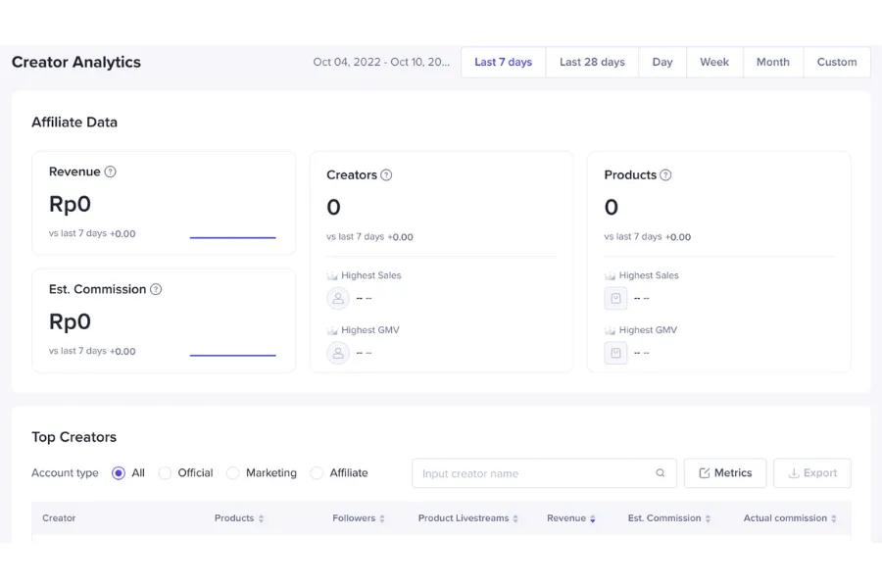
Task: Click the Export button
Action: [x=812, y=473]
